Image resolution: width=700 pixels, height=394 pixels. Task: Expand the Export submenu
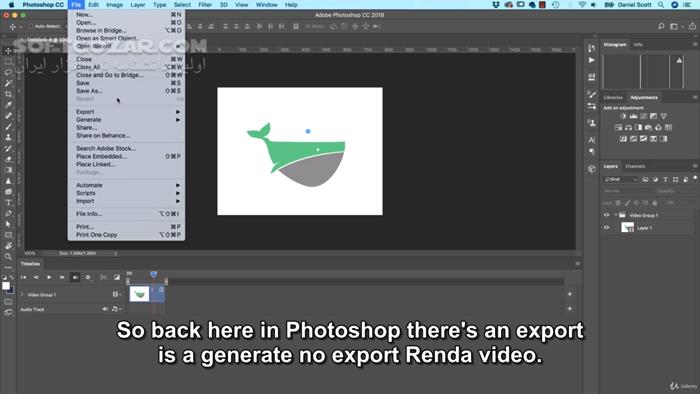[126, 112]
